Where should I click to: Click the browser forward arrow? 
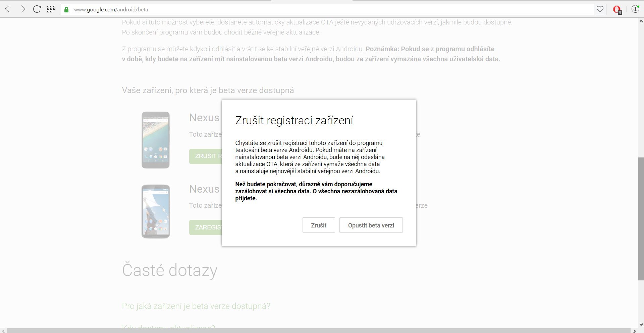click(23, 9)
